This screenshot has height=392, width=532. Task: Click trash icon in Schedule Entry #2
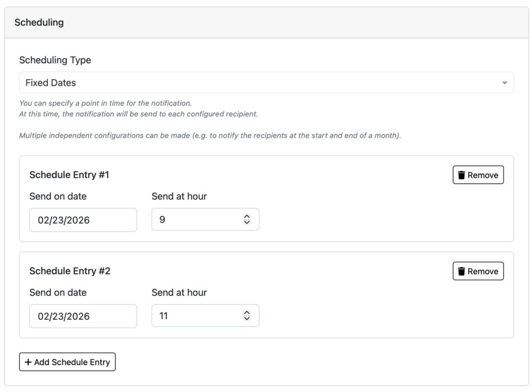pos(461,272)
